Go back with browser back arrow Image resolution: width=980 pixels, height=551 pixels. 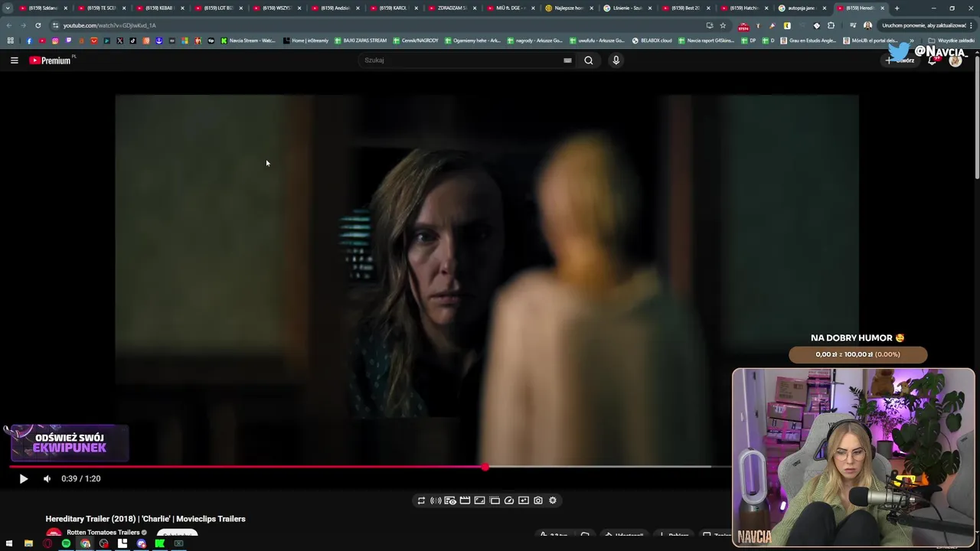9,25
